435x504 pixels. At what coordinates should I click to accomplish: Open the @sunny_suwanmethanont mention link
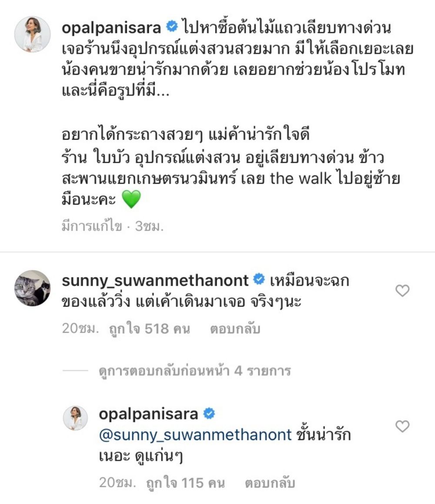pos(195,435)
